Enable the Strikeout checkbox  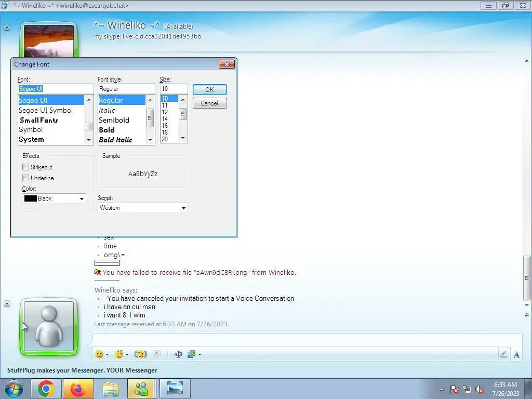[26, 167]
